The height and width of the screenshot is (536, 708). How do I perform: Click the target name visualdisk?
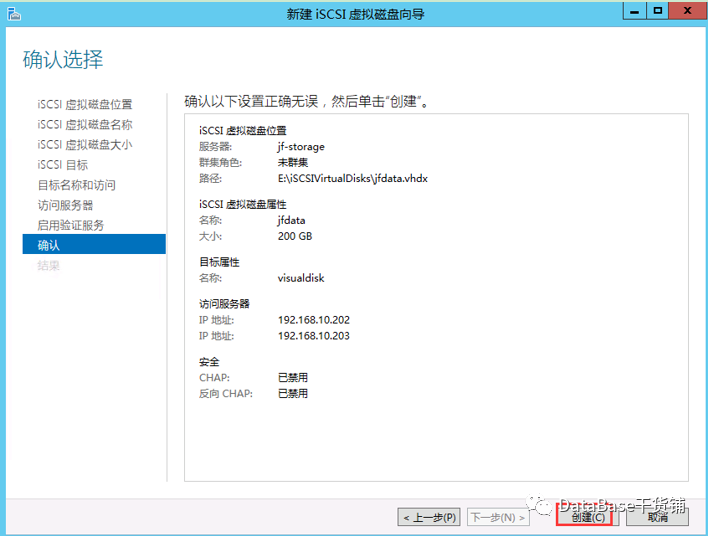click(x=301, y=278)
